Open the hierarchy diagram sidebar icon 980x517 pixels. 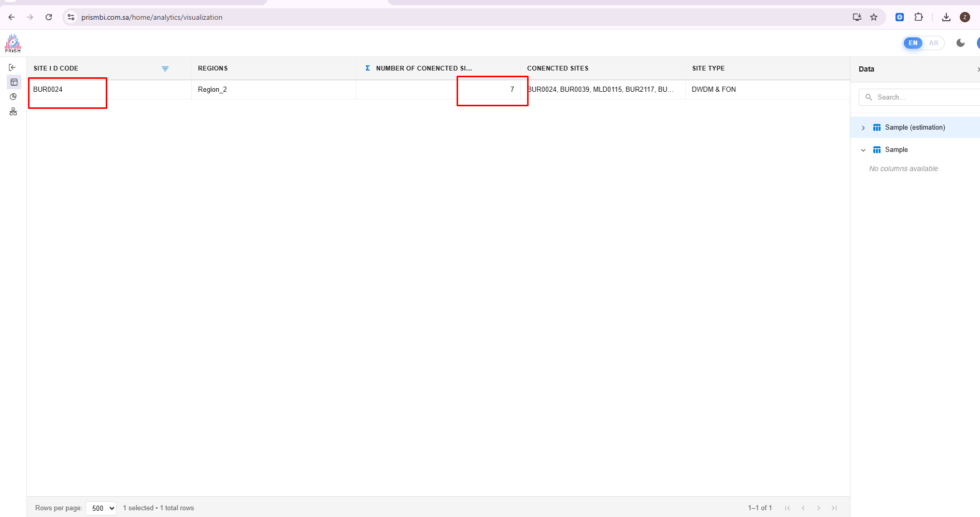click(x=13, y=111)
